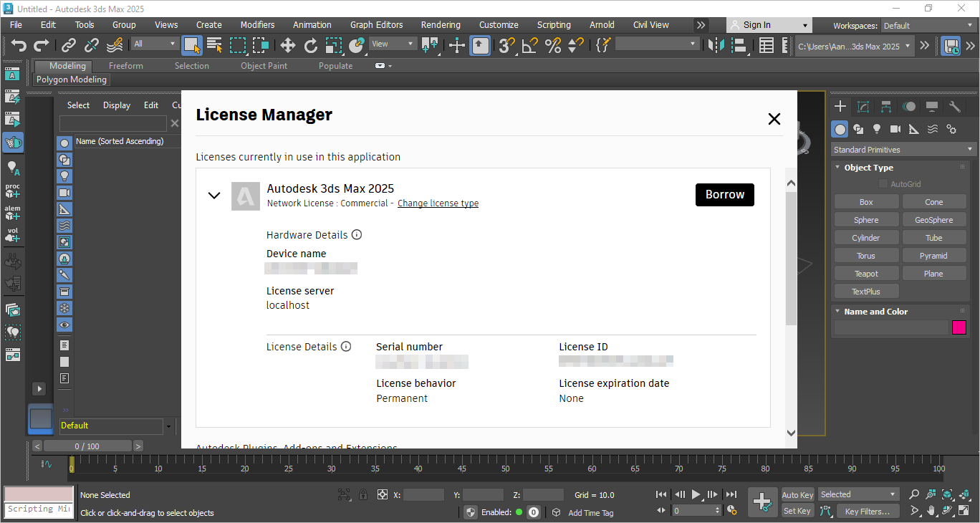Activate the Select and Rotate tool
Viewport: 980px width, 523px height.
click(x=310, y=46)
